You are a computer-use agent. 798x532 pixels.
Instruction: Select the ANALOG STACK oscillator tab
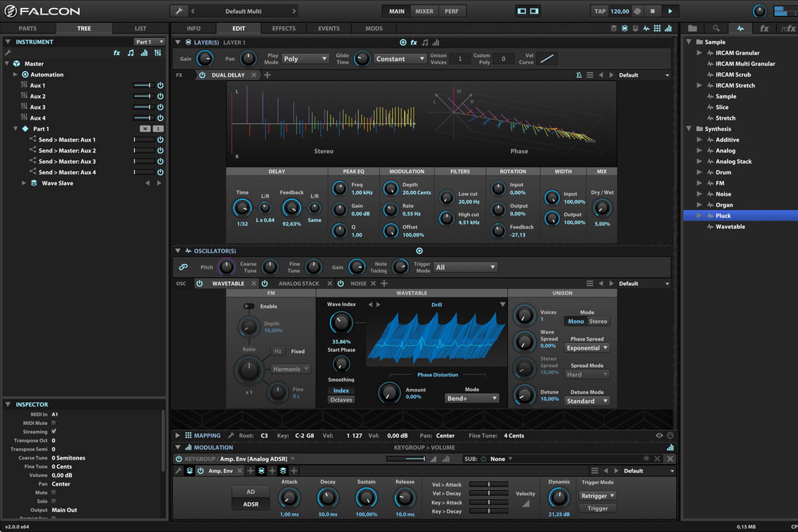point(299,283)
